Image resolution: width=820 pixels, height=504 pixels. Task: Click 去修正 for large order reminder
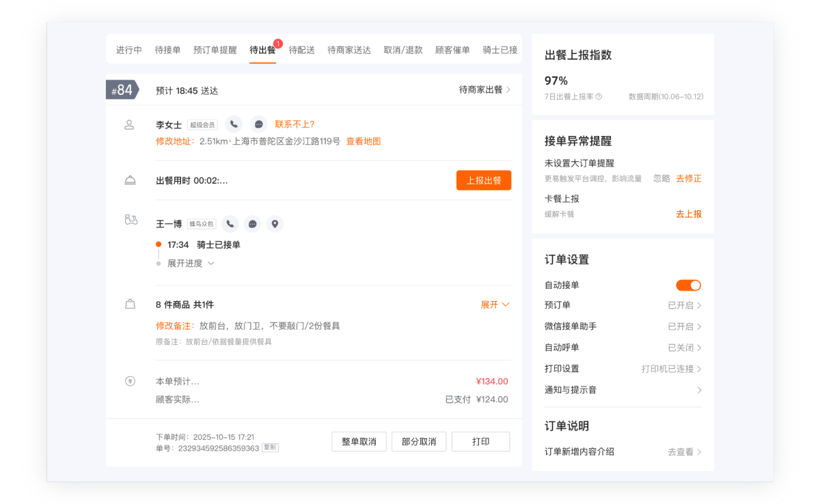pyautogui.click(x=689, y=179)
